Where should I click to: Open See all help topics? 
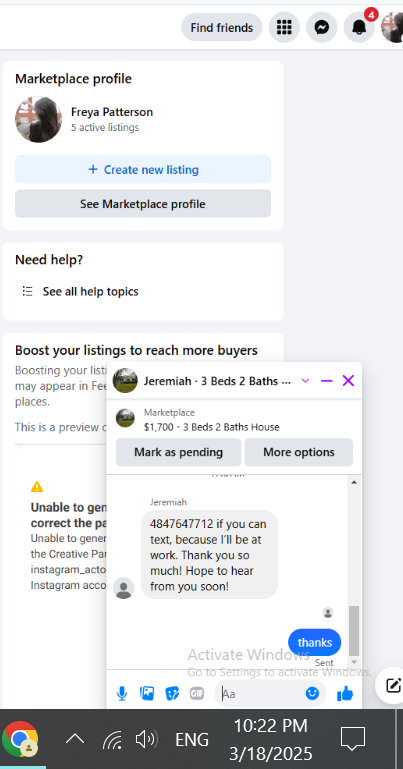(x=91, y=291)
